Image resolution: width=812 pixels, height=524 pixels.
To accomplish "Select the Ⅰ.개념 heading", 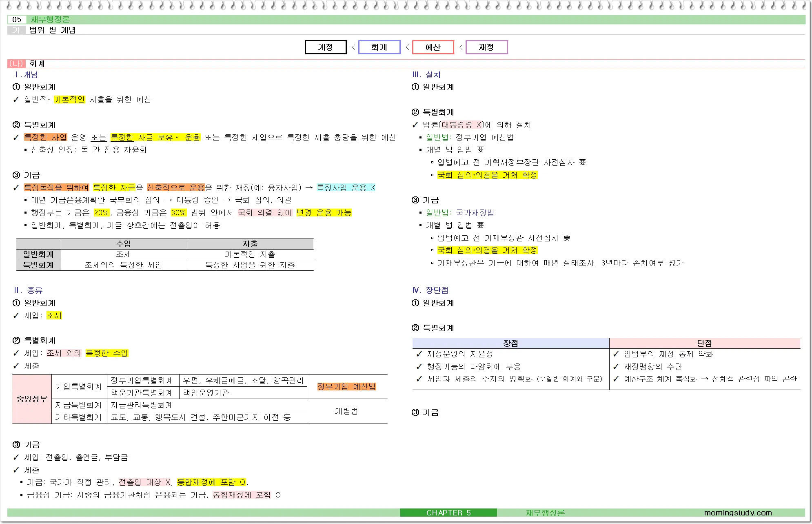I will point(26,75).
